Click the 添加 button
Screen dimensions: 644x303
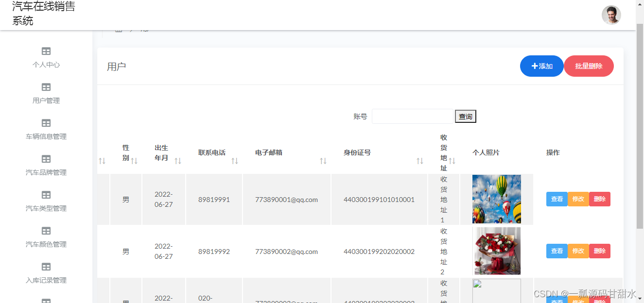[x=542, y=66]
